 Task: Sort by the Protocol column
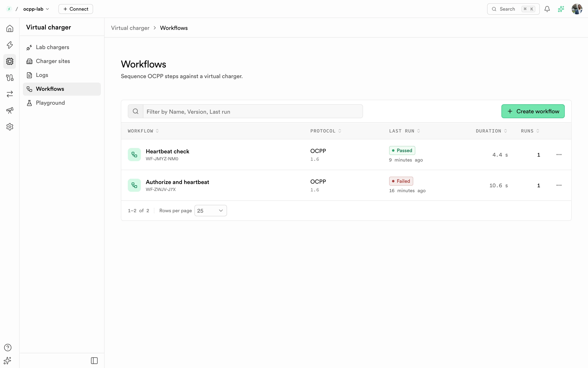pos(326,131)
